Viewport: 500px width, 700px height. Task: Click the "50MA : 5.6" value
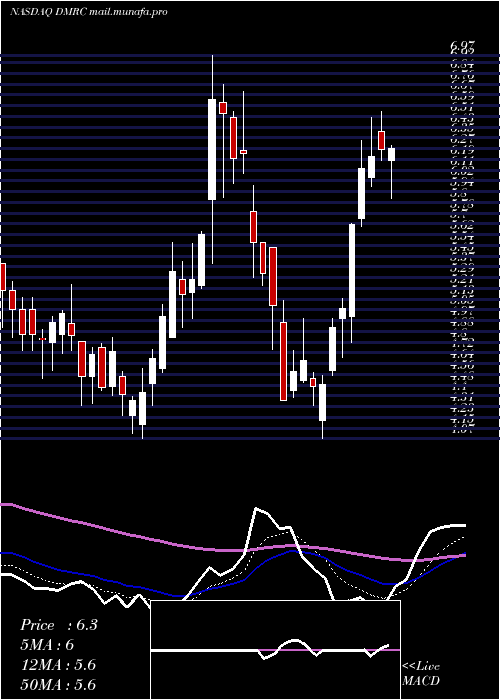point(58,685)
